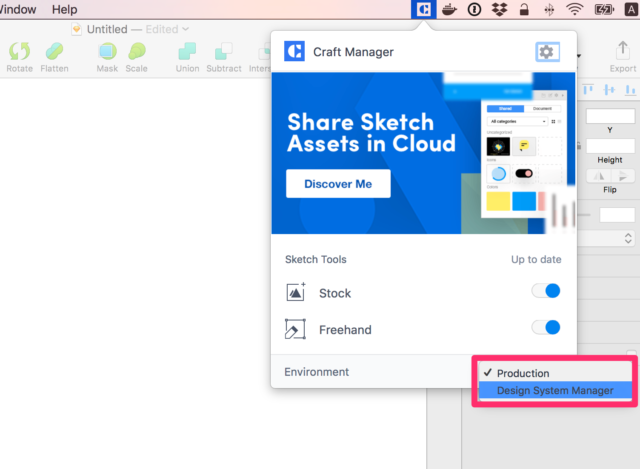This screenshot has height=469, width=640.
Task: Select the Flatten tool icon
Action: [x=54, y=52]
